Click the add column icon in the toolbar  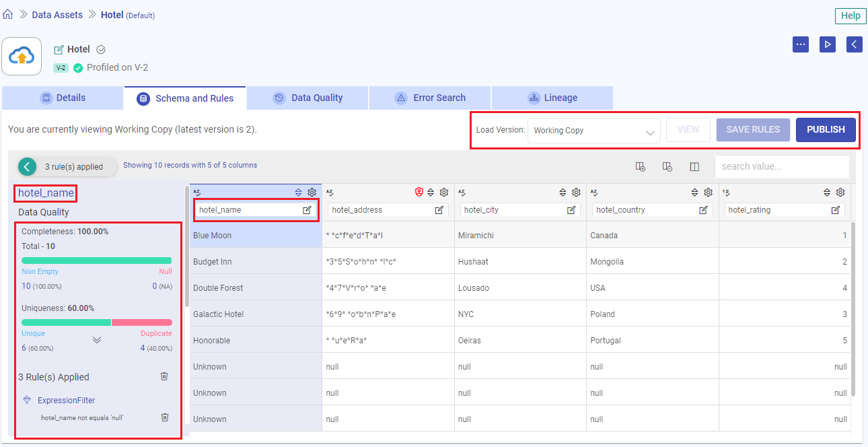(x=641, y=166)
